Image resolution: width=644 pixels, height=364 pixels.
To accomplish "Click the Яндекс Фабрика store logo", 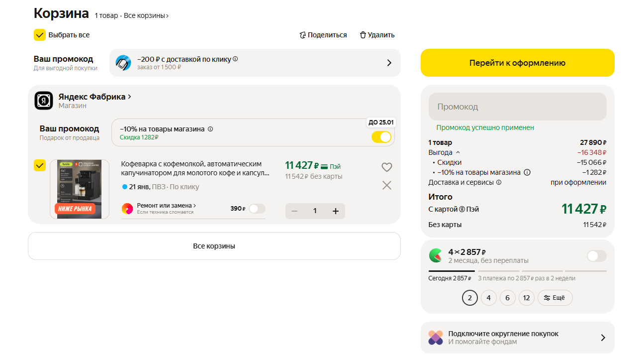I will point(44,101).
